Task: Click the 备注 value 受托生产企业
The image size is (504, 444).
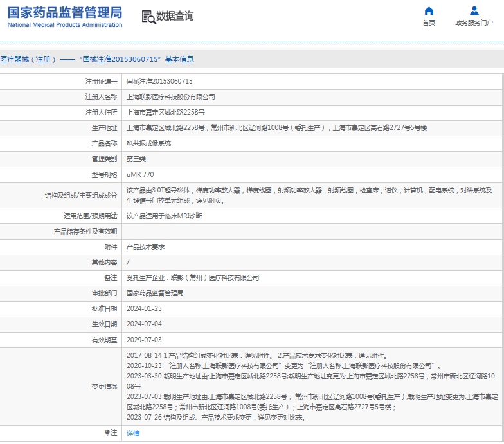Action: [193, 278]
